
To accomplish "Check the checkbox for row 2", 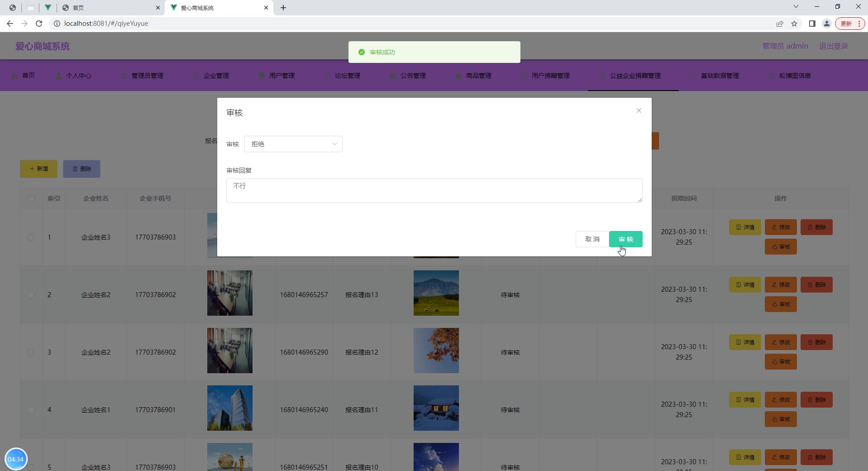I will [31, 295].
